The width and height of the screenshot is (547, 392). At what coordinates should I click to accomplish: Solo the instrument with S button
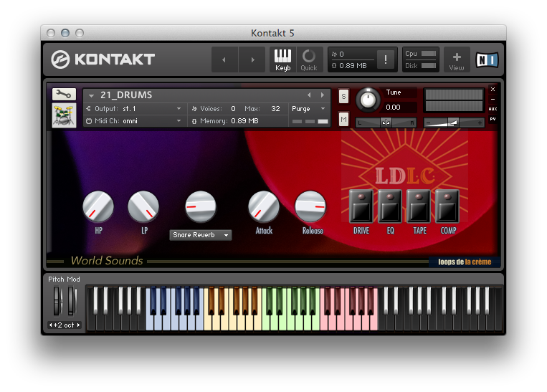click(x=343, y=97)
